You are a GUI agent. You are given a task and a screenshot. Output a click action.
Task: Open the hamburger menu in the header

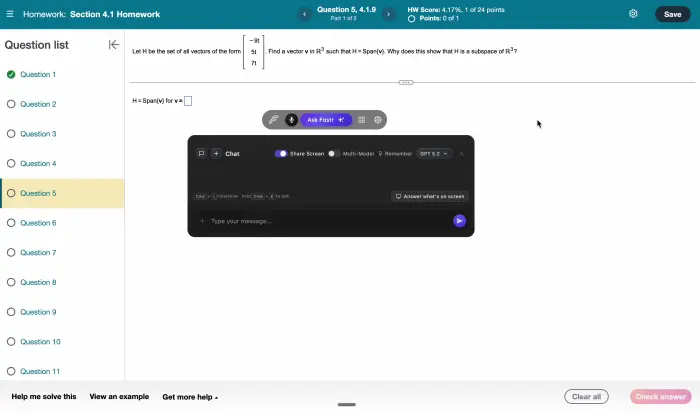tap(10, 14)
